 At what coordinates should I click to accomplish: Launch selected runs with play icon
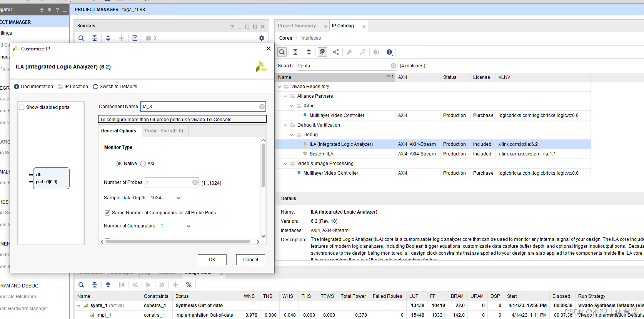click(148, 285)
